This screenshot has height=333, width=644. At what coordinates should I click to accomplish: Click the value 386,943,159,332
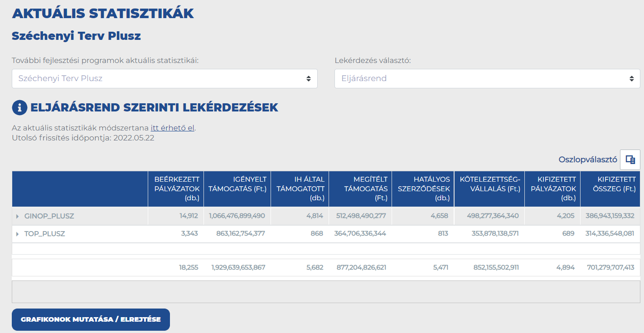pos(609,216)
